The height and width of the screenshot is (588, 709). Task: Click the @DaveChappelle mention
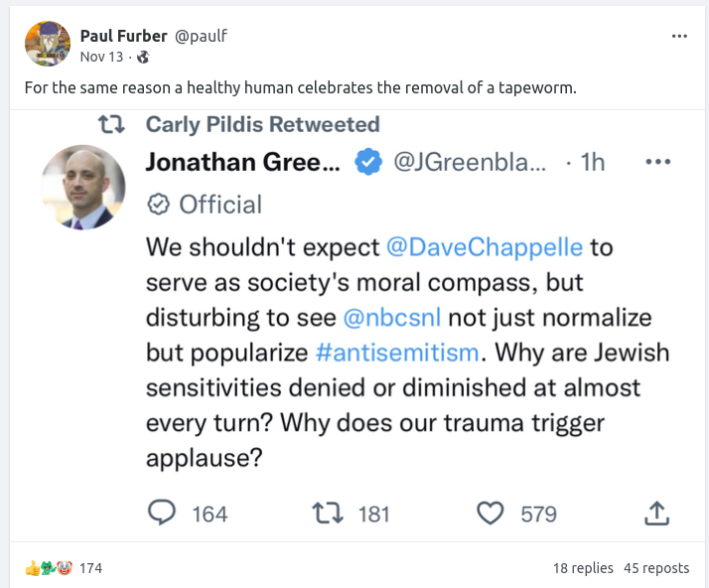tap(494, 246)
